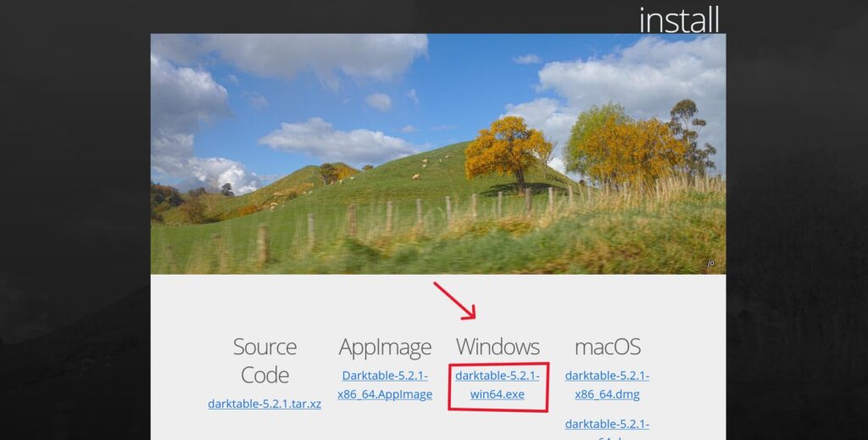
Task: Click the dark page background left of the content
Action: coord(75,221)
